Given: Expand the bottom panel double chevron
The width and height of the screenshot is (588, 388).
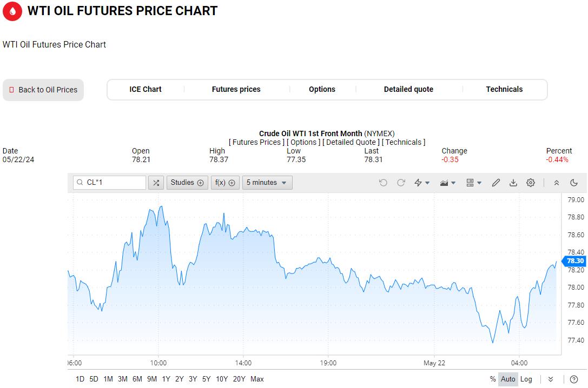Looking at the screenshot, I should [551, 379].
